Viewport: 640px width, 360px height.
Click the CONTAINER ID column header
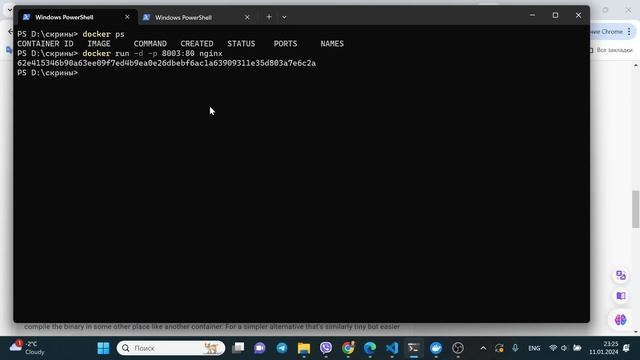click(x=45, y=44)
